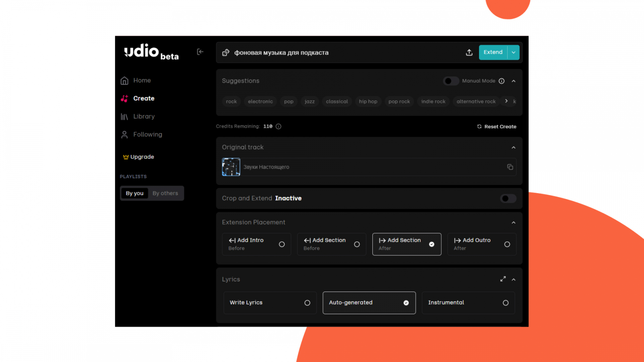Collapse the Suggestions section
Screen dimensions: 644x362
click(x=514, y=81)
